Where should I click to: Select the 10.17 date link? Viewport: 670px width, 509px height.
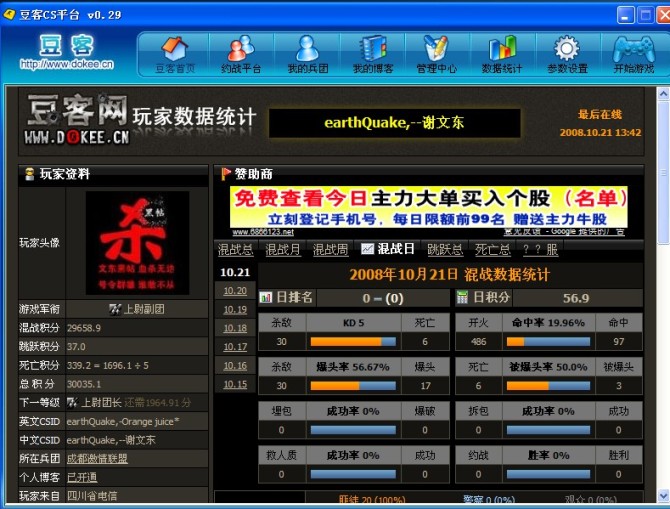(235, 347)
